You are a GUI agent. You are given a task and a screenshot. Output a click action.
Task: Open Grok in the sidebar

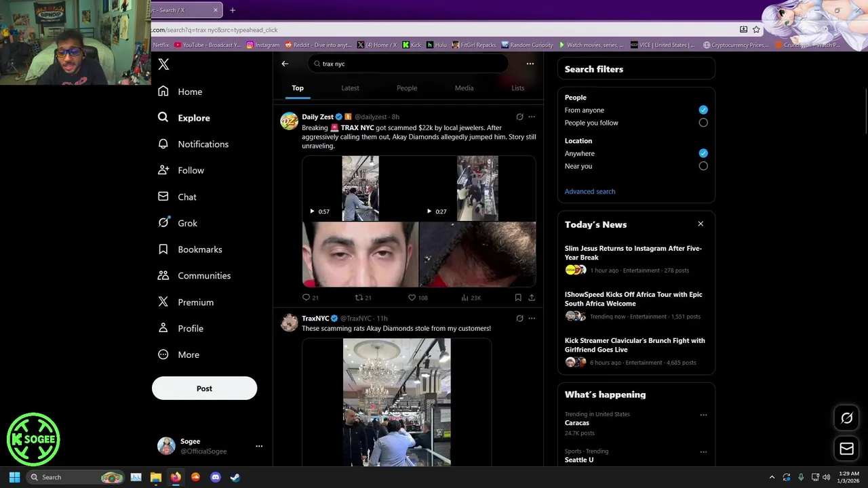tap(178, 223)
